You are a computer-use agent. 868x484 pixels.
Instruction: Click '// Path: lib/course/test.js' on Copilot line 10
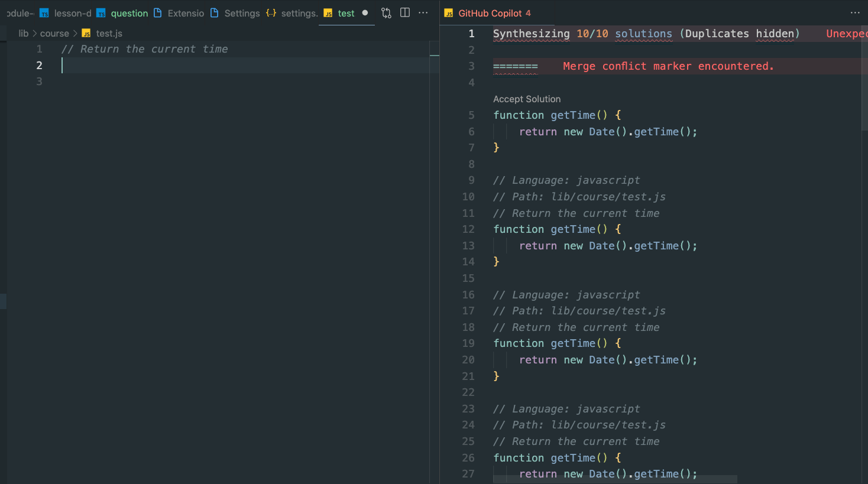579,197
